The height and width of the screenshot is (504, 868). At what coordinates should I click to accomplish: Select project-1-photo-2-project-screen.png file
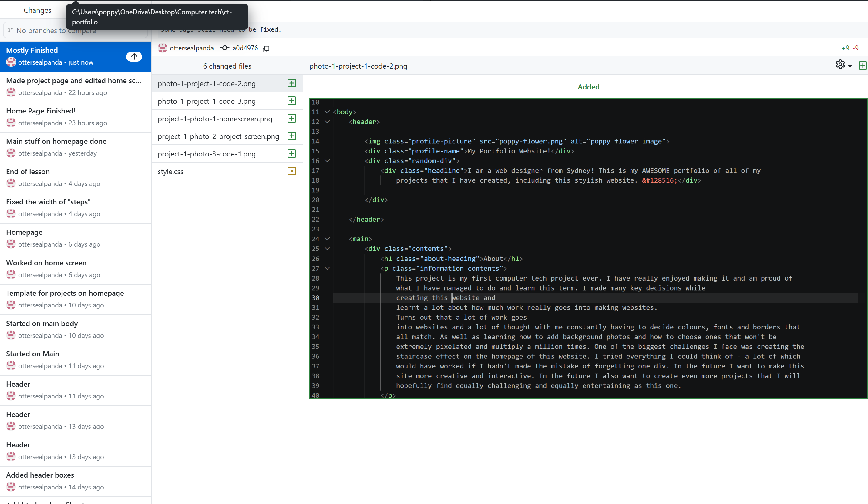218,136
